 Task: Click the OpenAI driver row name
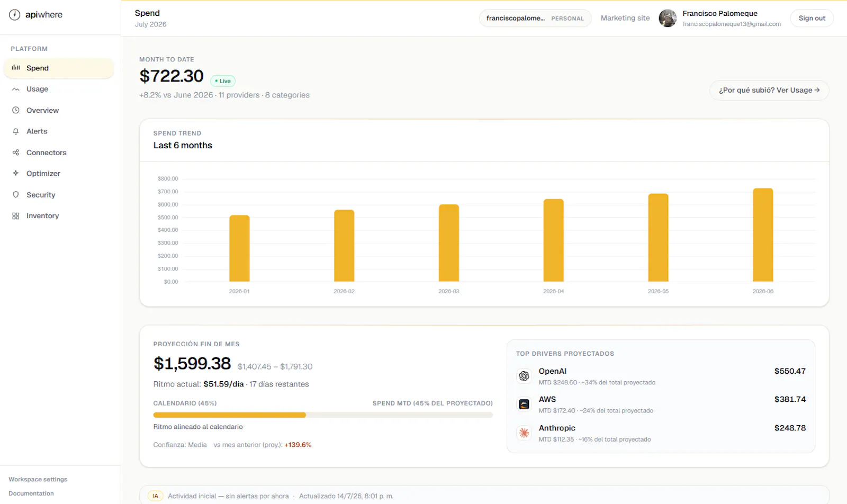553,371
